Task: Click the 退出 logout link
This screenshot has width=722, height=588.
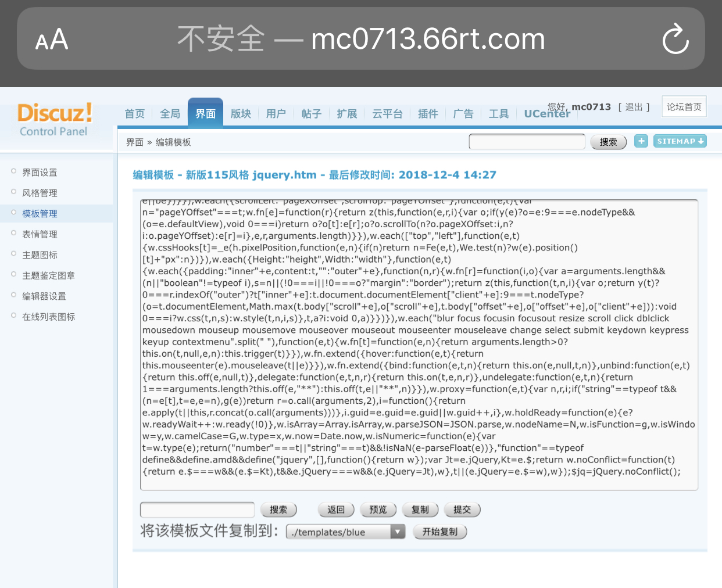Action: point(634,107)
